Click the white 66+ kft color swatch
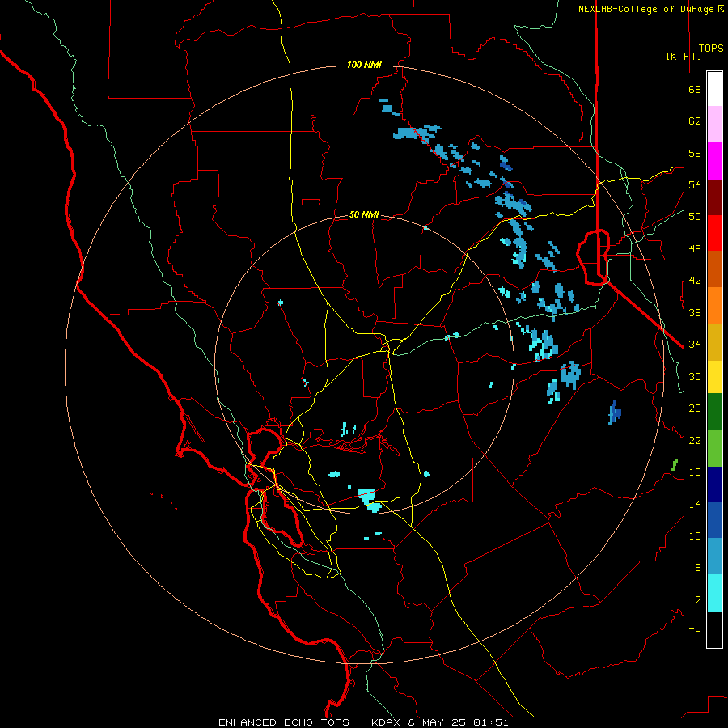The image size is (728, 728). 714,89
